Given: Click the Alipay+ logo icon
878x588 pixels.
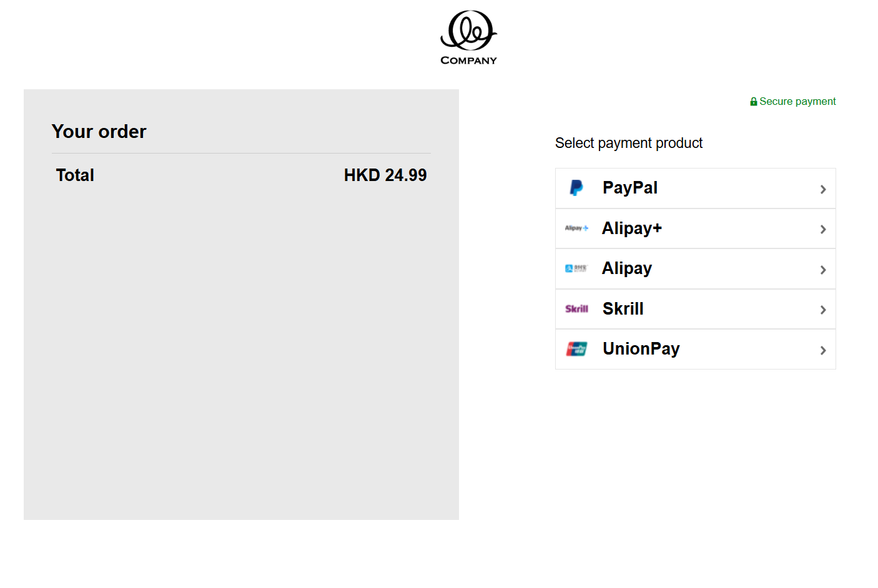Looking at the screenshot, I should click(x=576, y=228).
